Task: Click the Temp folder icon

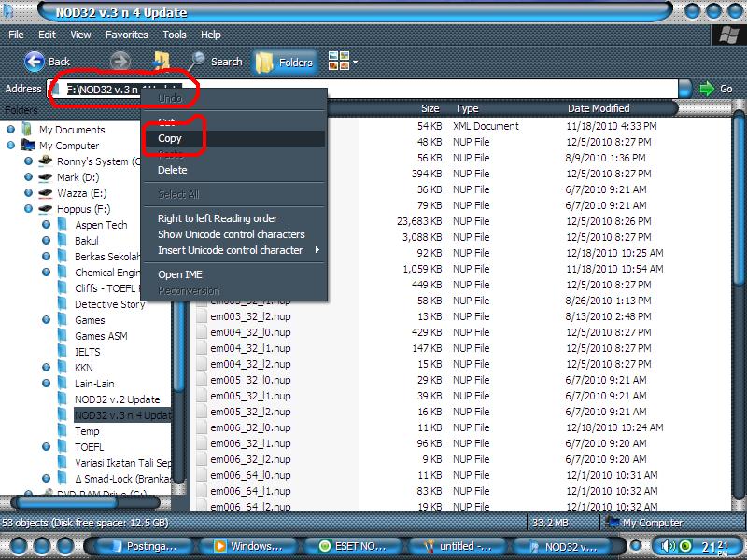Action: point(63,431)
